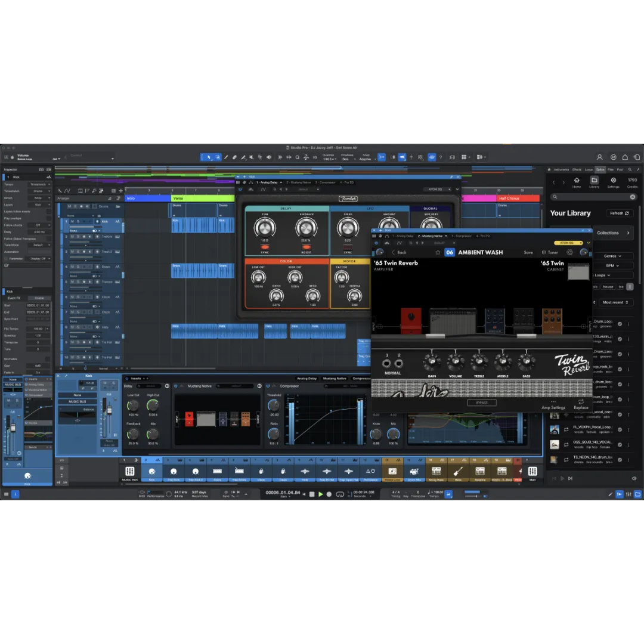Select the Bass channel icon in mixer strip
Viewport: 644px width, 644px height.
click(x=458, y=472)
